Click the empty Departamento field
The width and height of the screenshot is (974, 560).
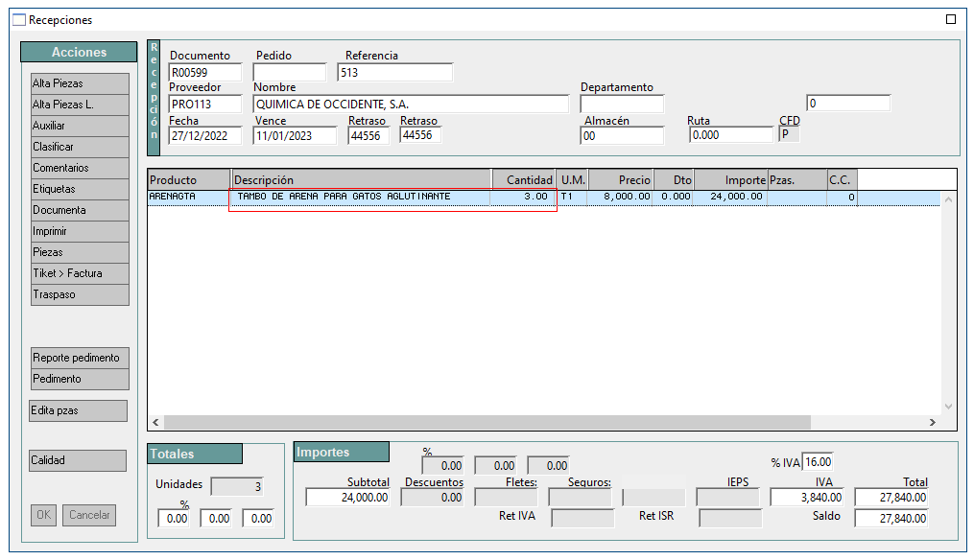click(x=622, y=104)
